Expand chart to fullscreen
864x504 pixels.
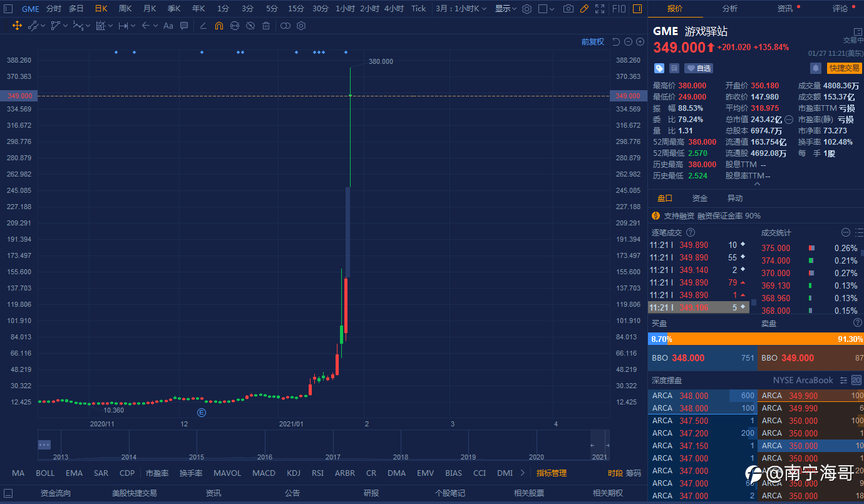(x=600, y=9)
